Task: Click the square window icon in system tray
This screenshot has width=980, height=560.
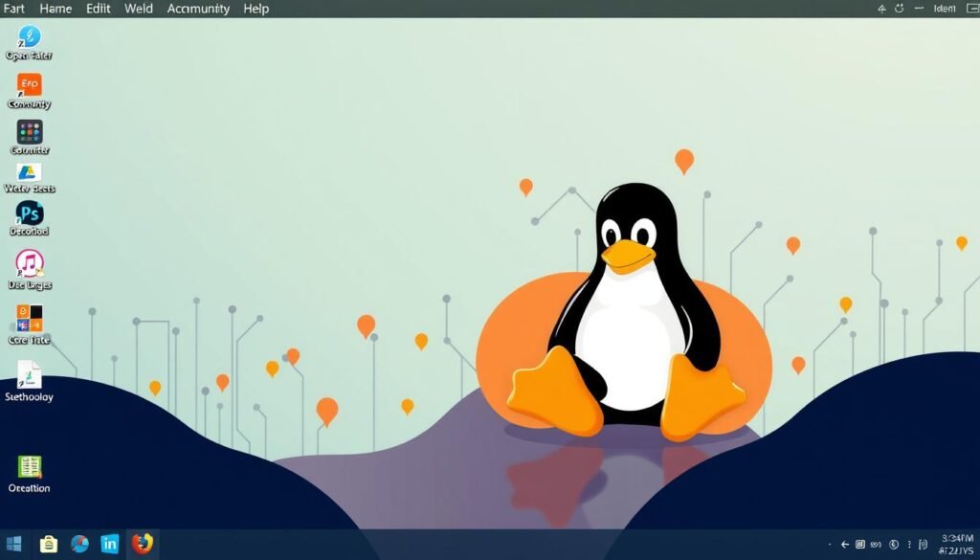Action: [x=860, y=545]
